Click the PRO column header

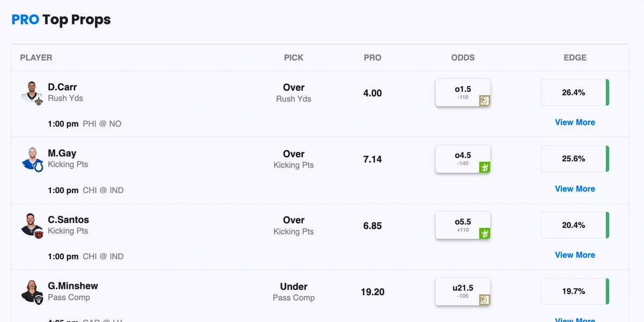coord(372,57)
